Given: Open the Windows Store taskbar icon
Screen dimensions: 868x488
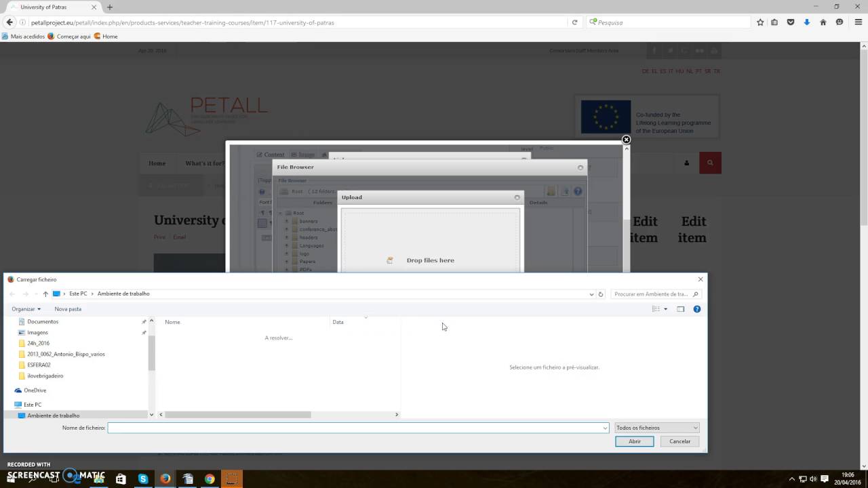Looking at the screenshot, I should pyautogui.click(x=121, y=479).
